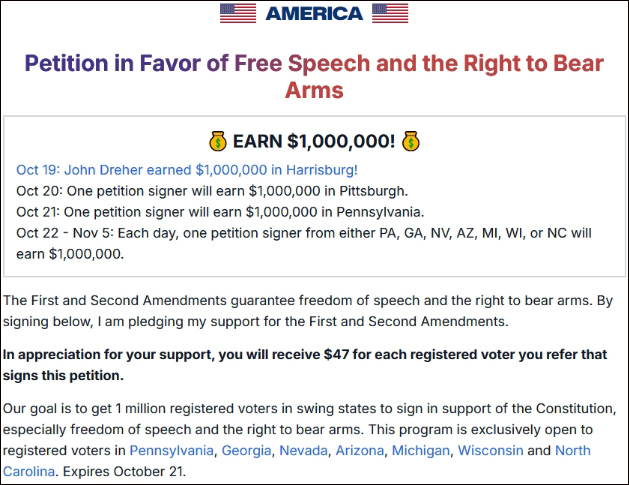Click the Oct 22 - Nov 5 daily prize line

click(304, 233)
